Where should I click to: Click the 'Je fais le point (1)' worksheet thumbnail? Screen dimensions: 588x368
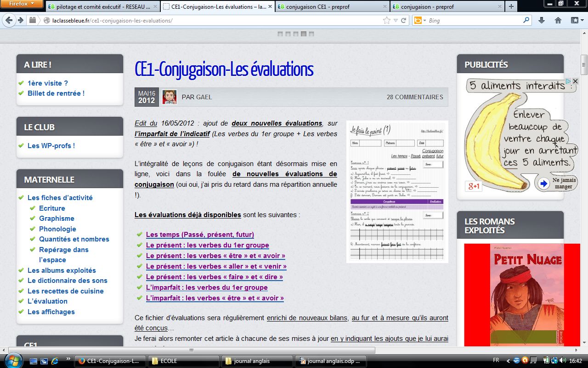(397, 192)
